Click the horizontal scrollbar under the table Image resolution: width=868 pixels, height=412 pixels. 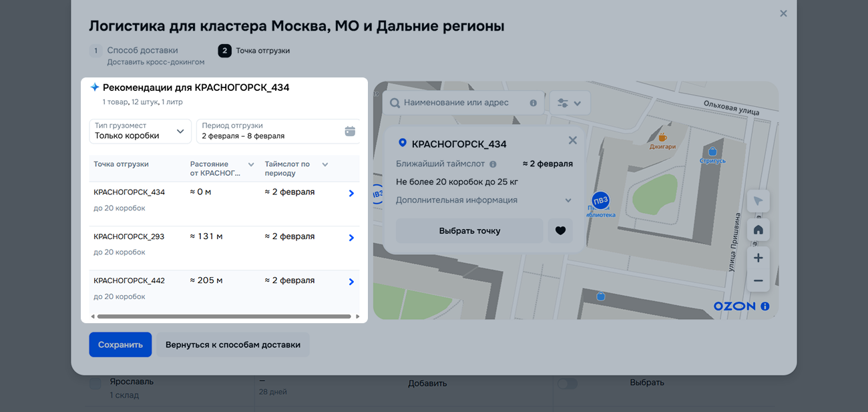coord(224,317)
